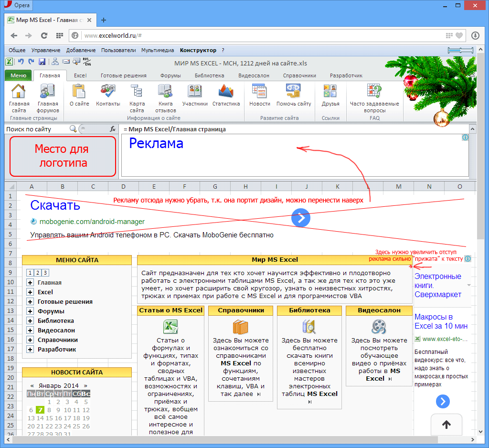This screenshot has height=448, width=489.
Task: Click the undo arrow in quick toolbar
Action: click(x=21, y=62)
